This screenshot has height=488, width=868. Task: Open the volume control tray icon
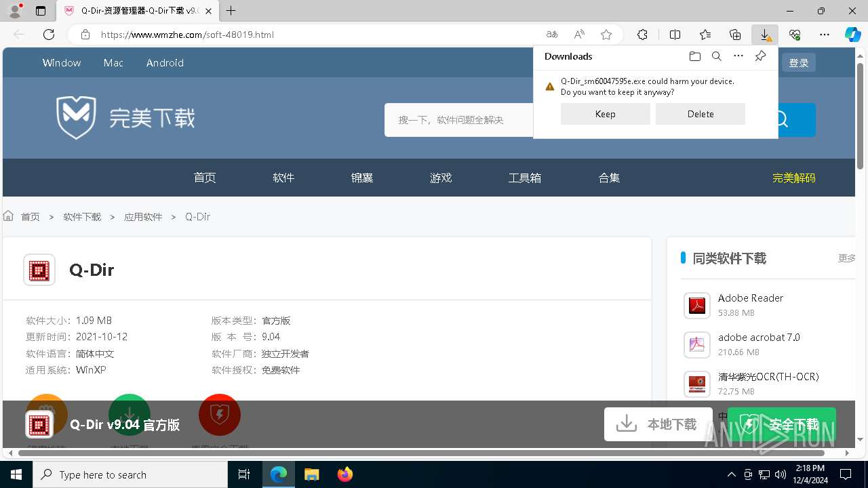(781, 474)
